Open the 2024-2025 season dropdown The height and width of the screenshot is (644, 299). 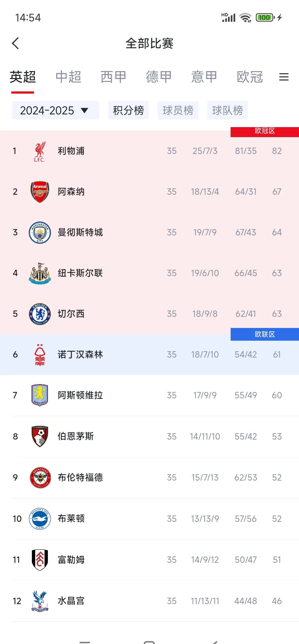click(55, 110)
